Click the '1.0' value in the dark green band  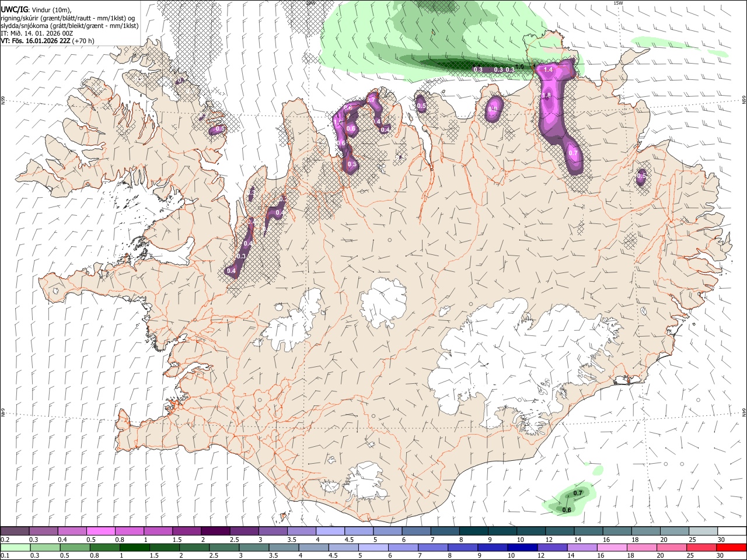click(x=519, y=68)
